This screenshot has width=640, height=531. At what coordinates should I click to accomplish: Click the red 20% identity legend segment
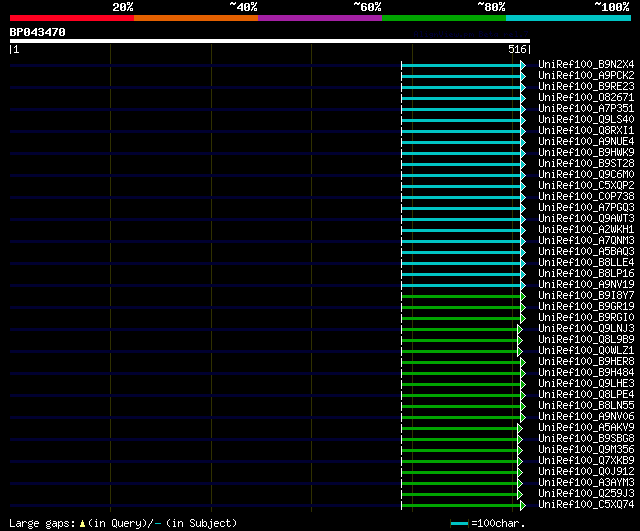(72, 18)
